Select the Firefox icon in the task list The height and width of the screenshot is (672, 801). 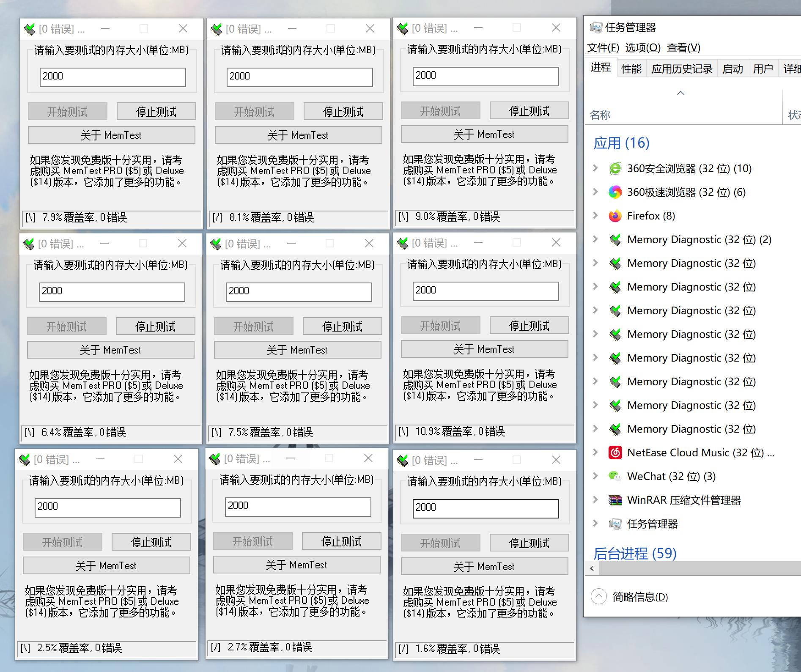tap(615, 216)
